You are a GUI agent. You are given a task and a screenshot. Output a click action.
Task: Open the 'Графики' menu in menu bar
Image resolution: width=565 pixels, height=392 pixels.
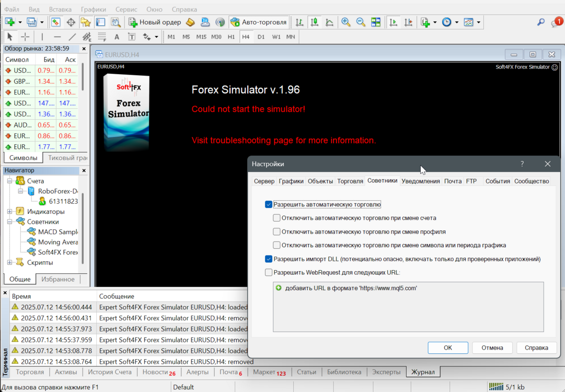[x=94, y=9]
